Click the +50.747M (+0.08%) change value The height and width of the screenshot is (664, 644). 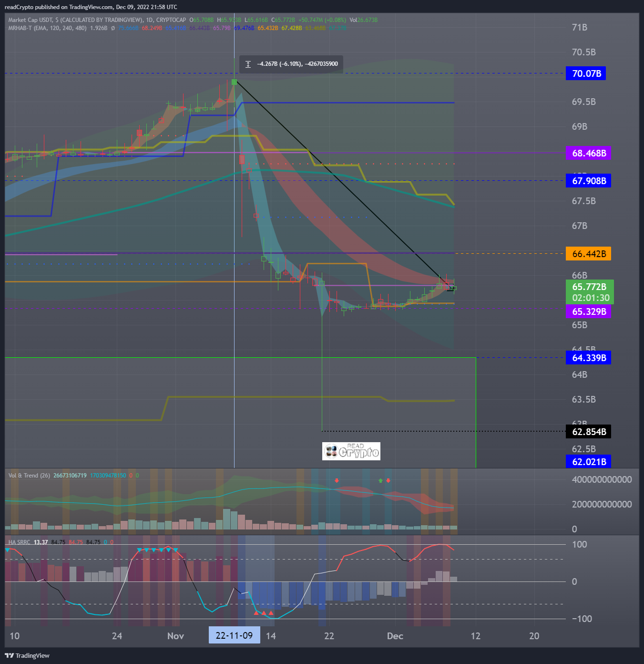point(322,20)
